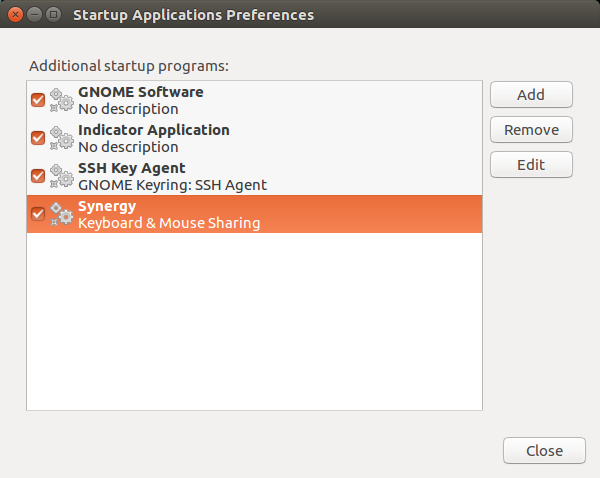Click the SSH Key Agent gears icon
Image resolution: width=600 pixels, height=478 pixels.
pyautogui.click(x=62, y=176)
